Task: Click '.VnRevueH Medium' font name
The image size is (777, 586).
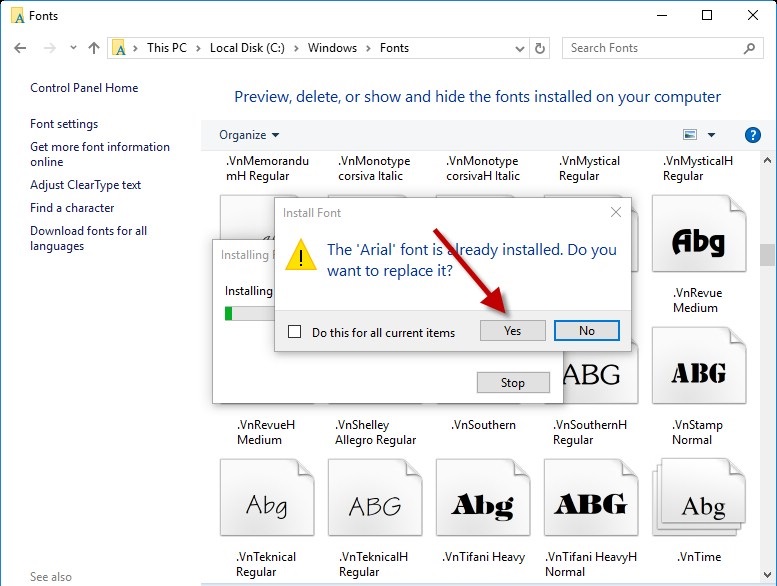Action: tap(266, 432)
